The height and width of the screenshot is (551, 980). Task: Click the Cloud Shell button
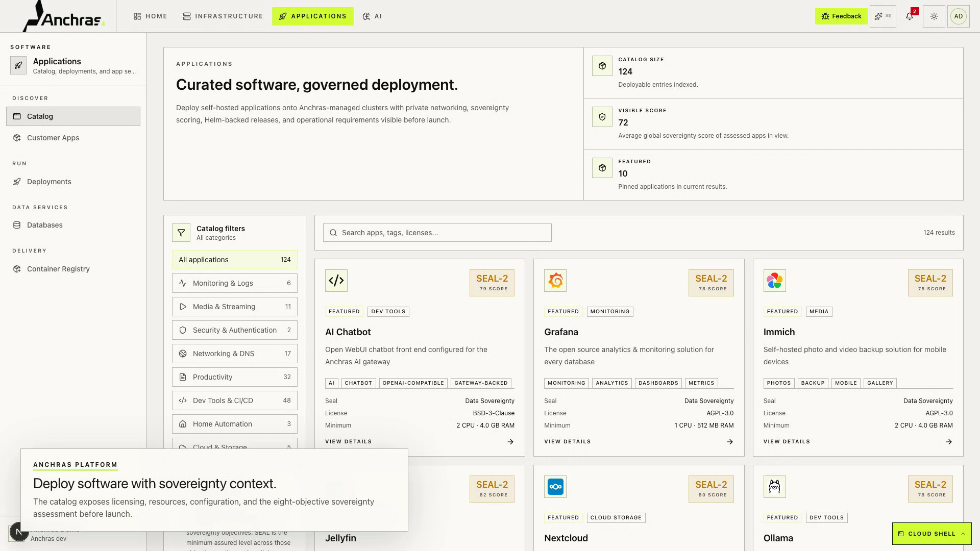932,534
